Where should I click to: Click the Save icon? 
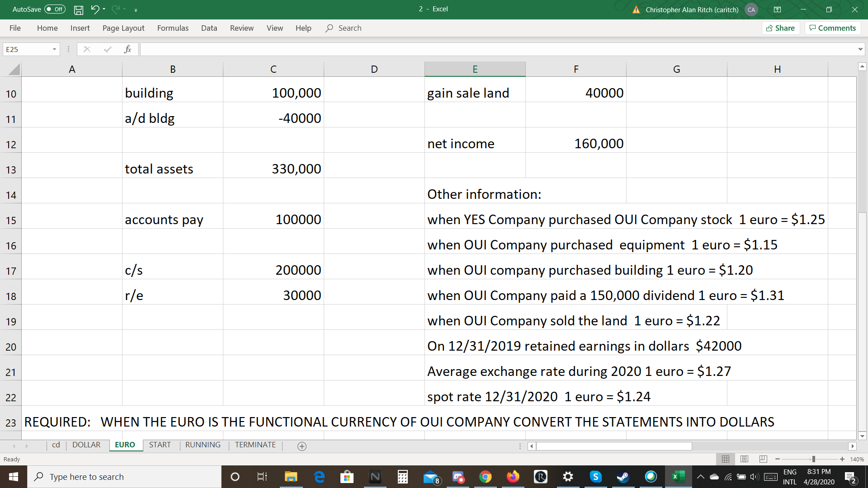78,9
